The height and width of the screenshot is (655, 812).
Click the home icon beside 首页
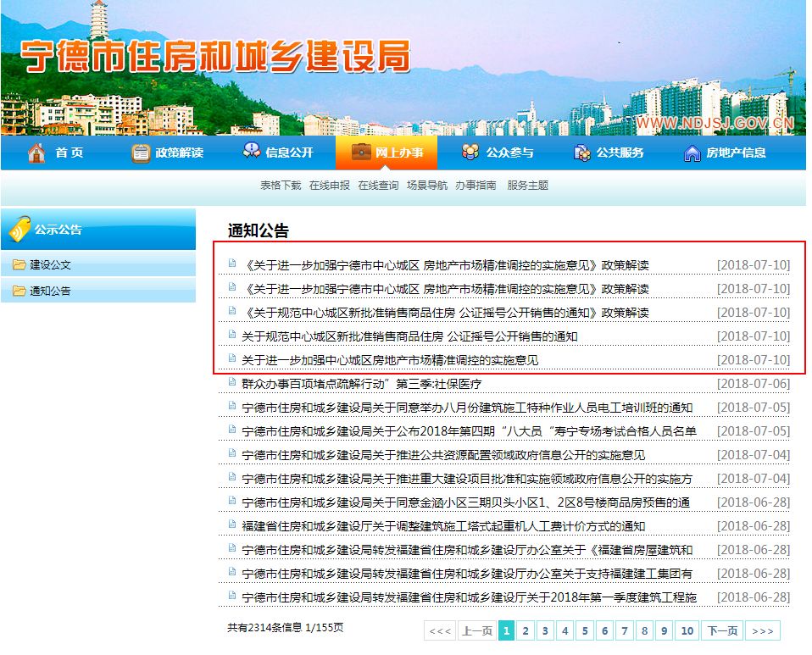(36, 153)
